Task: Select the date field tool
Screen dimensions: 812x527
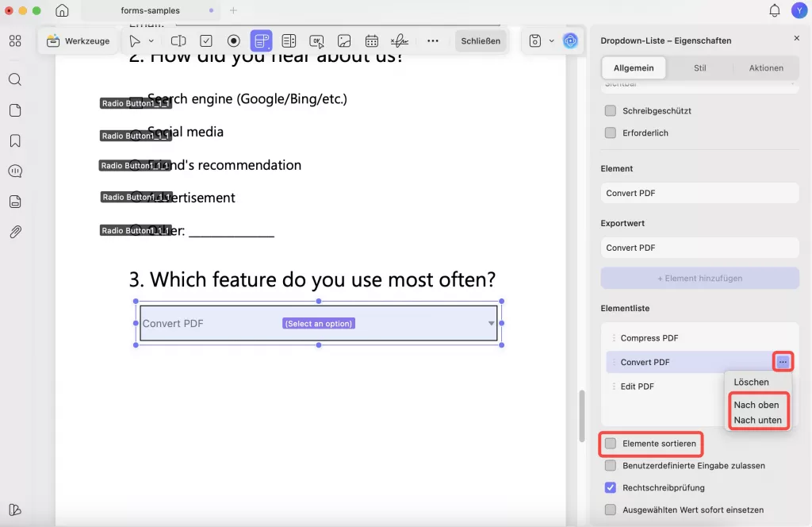Action: (x=371, y=41)
